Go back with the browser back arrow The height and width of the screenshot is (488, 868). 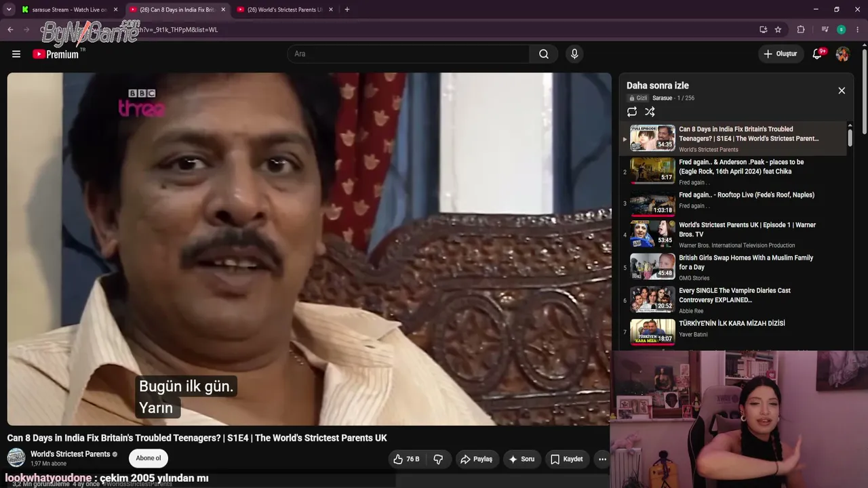pos(10,30)
